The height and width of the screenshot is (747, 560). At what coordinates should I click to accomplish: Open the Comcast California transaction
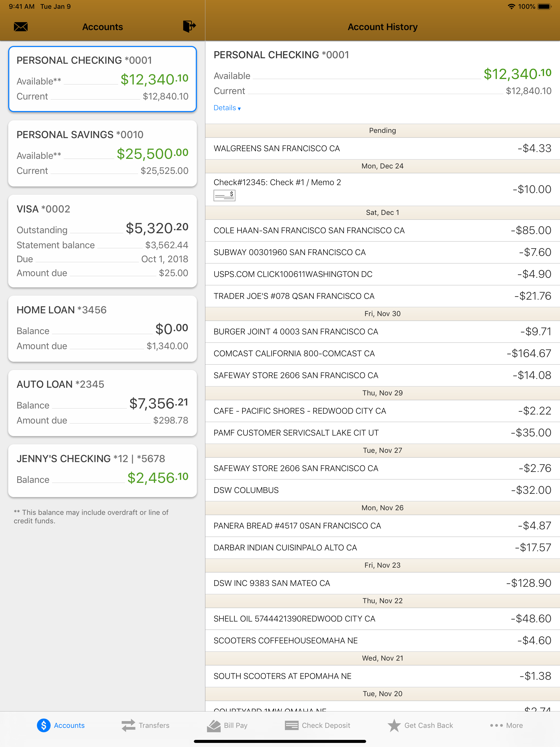[382, 353]
